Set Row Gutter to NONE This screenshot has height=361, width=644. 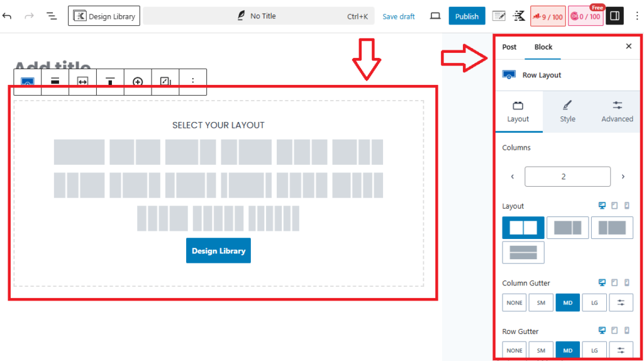[x=514, y=350]
